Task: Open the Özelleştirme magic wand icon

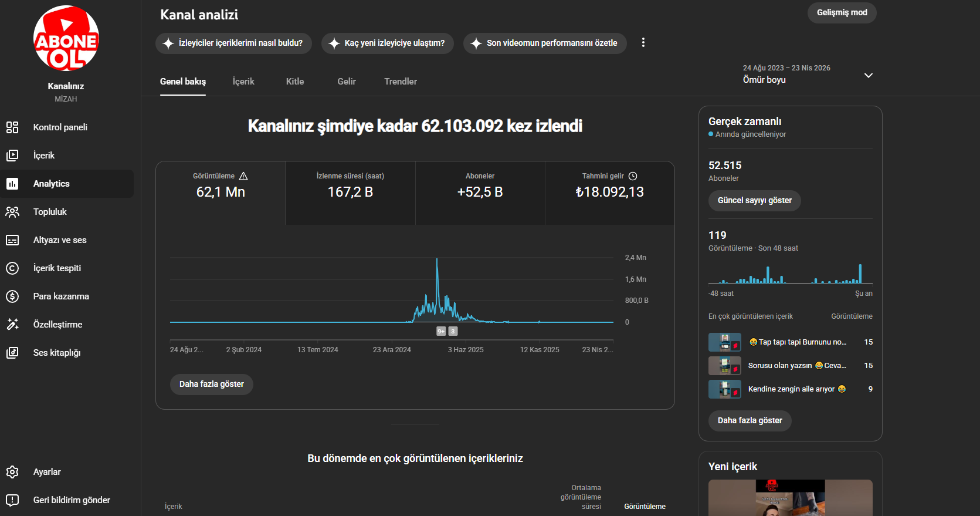Action: click(x=12, y=325)
